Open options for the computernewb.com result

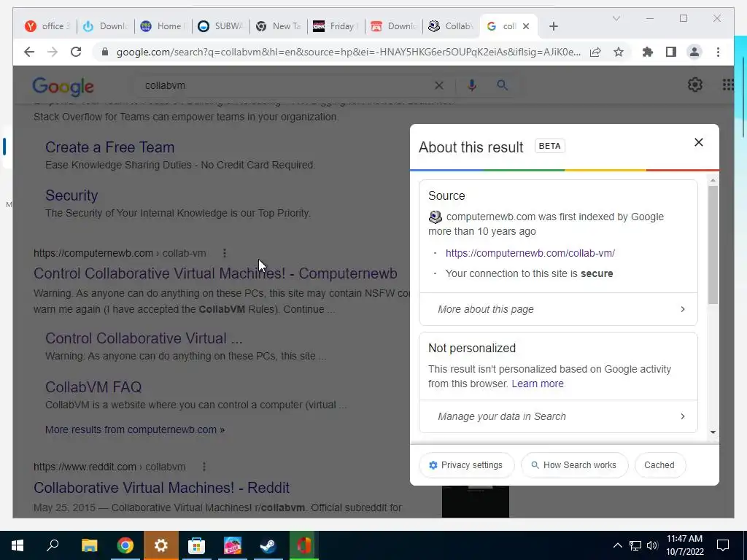coord(225,253)
